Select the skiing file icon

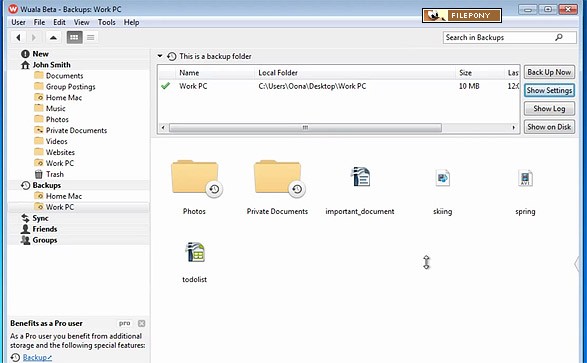coord(442,178)
